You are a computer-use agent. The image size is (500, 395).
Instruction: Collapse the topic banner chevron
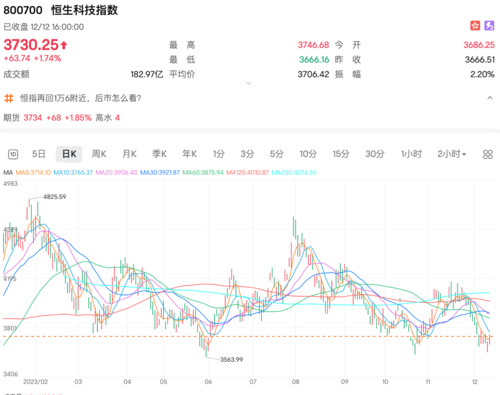pyautogui.click(x=490, y=98)
